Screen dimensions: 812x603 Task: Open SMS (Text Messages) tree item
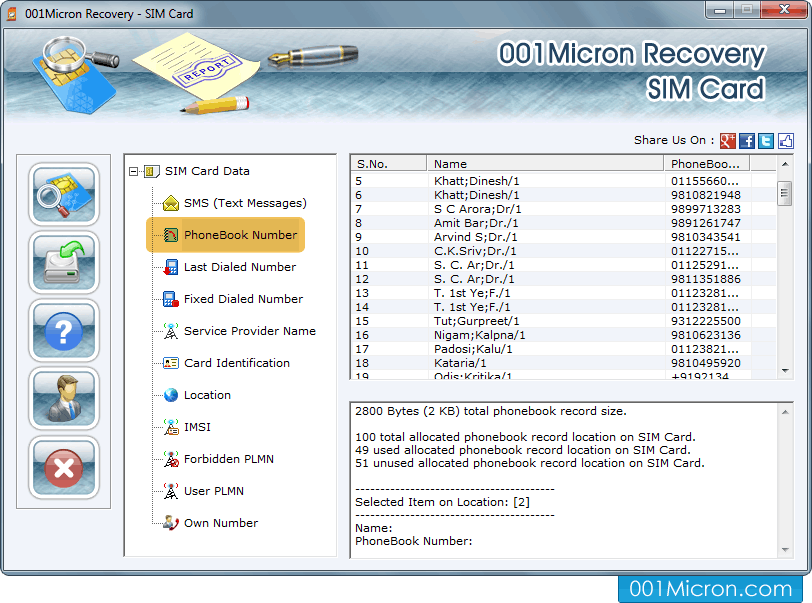(245, 203)
